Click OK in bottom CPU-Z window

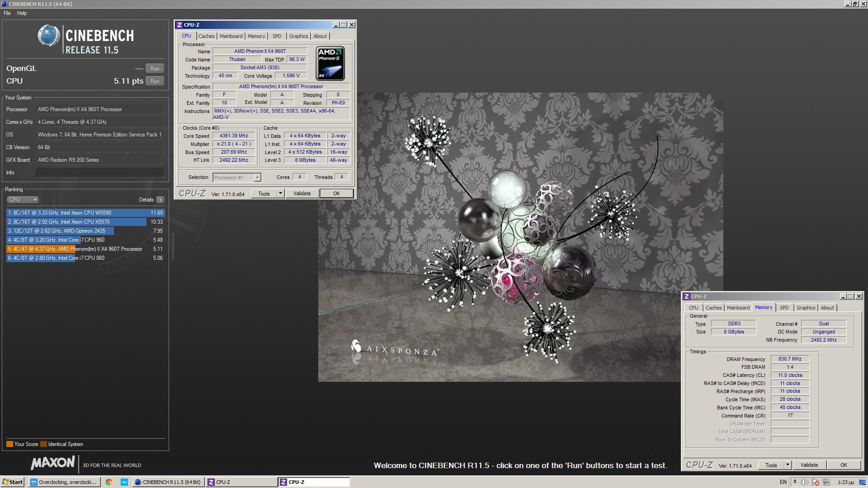pyautogui.click(x=844, y=465)
